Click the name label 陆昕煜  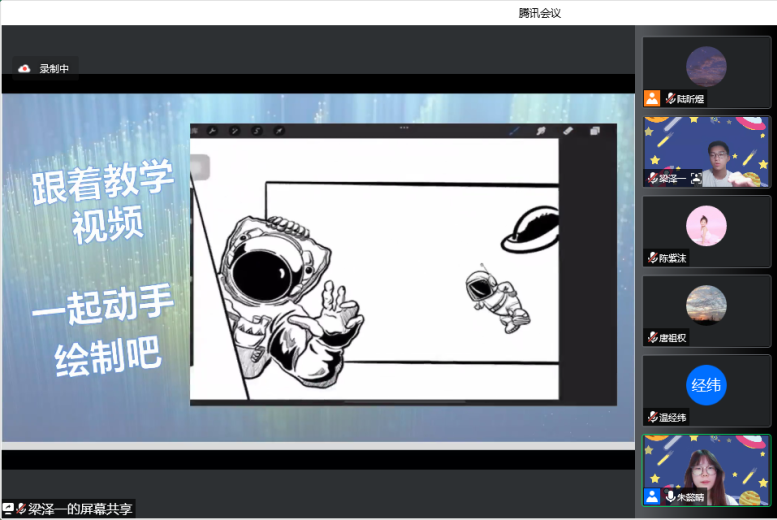[690, 99]
